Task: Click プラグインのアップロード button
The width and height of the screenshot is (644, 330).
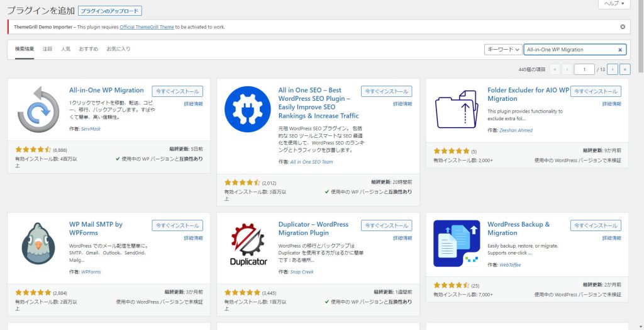Action: 109,11
